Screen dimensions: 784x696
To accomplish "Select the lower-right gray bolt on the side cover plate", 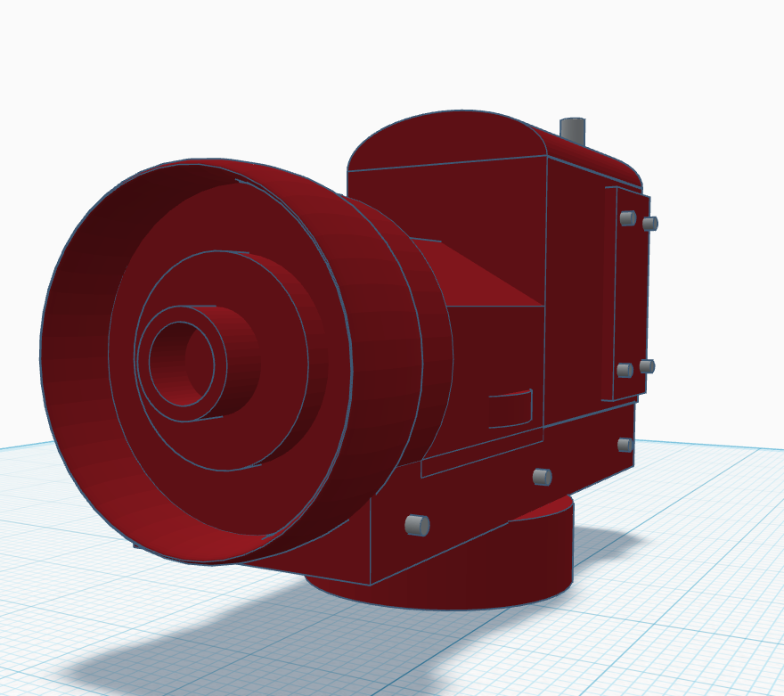I will pos(647,366).
